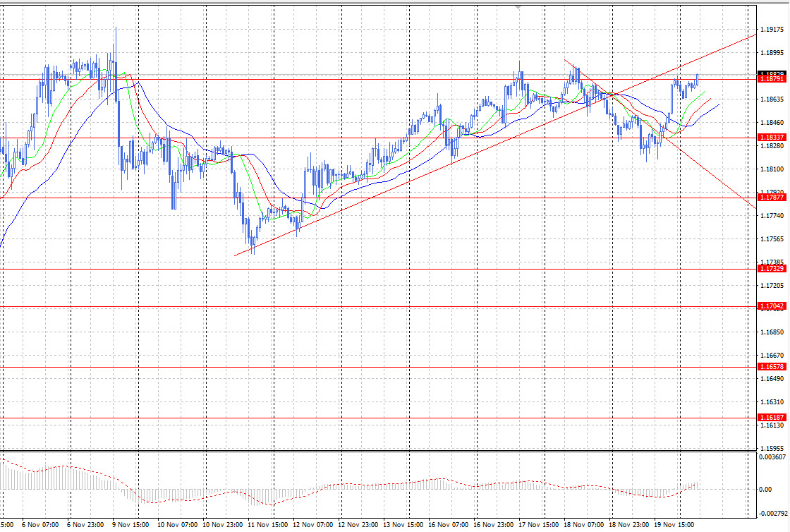Click the 1.15955 price scale value
The width and height of the screenshot is (790, 532).
[772, 448]
